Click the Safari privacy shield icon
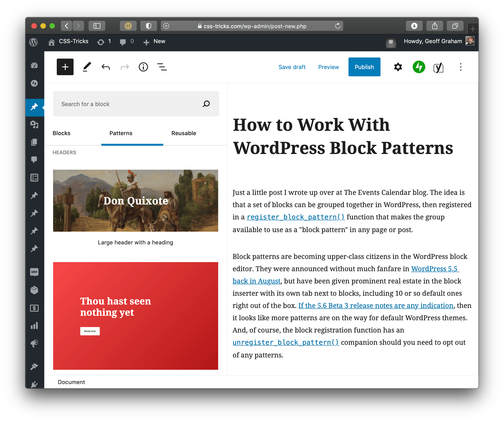Screen dimensions: 504x422 (x=148, y=26)
